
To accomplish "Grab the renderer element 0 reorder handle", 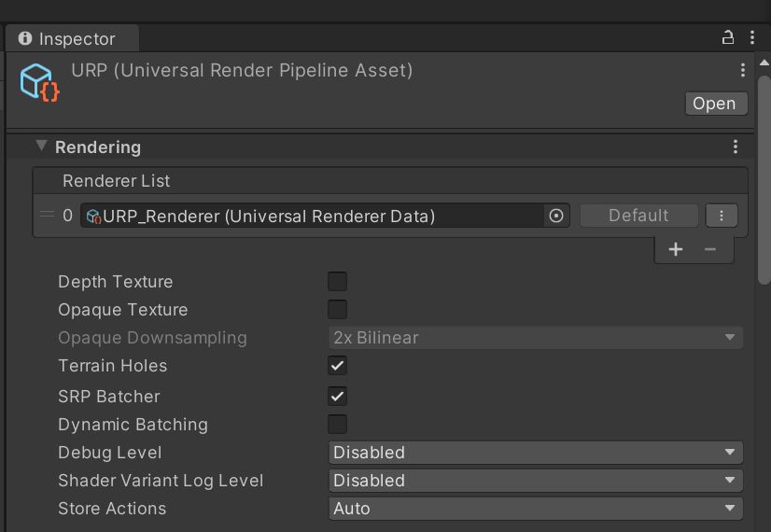I will 48,215.
